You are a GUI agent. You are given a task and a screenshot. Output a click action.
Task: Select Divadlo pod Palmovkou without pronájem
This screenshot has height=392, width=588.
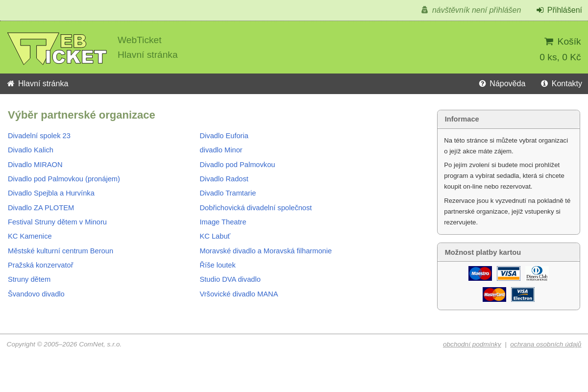pyautogui.click(x=237, y=165)
